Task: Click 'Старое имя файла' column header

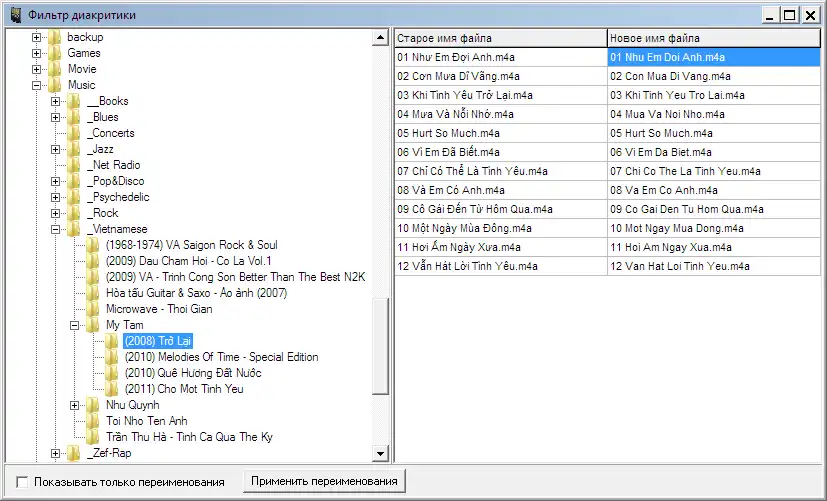Action: [x=501, y=38]
